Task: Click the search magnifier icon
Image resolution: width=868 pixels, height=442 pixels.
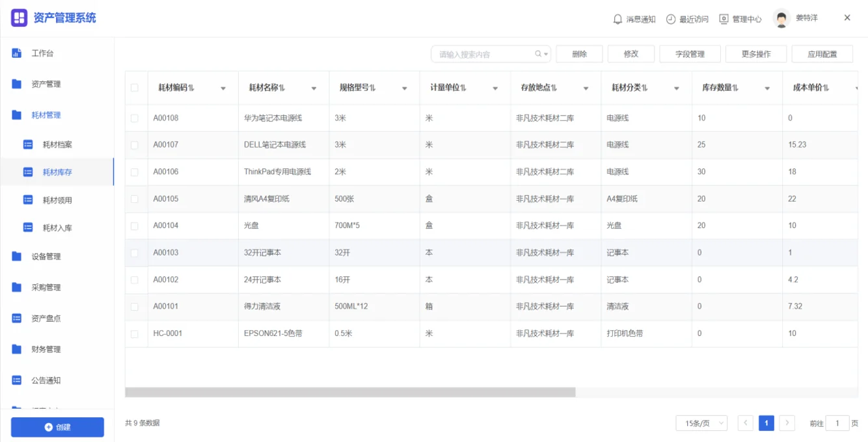Action: (538, 54)
